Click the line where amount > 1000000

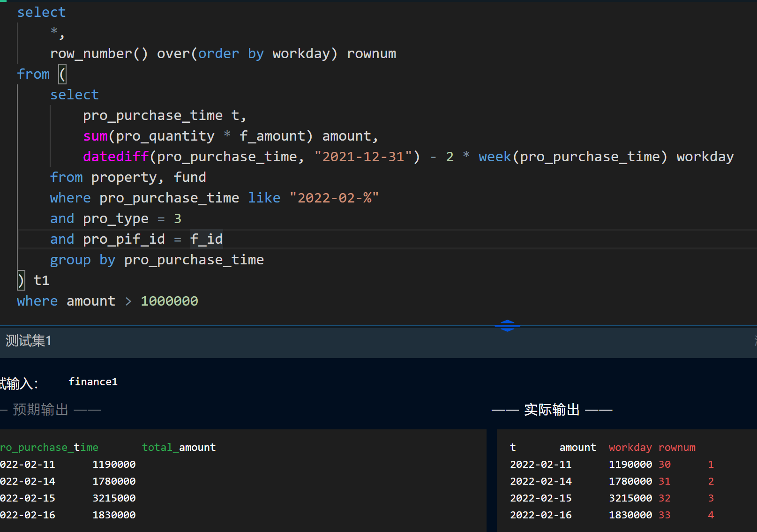[107, 300]
